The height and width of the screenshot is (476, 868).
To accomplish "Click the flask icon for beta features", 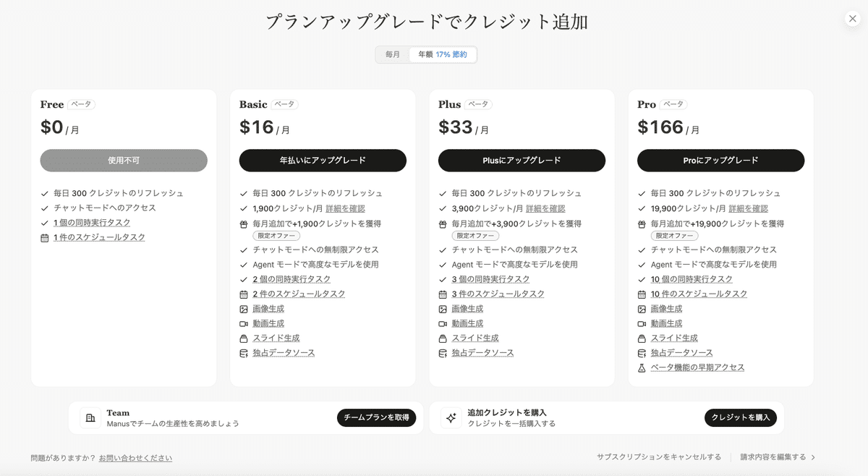I will pyautogui.click(x=642, y=368).
